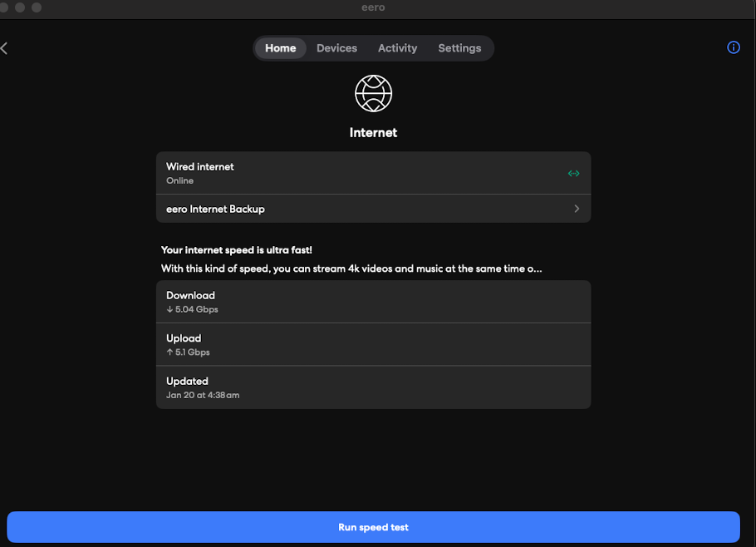Click the truncated 'With this kind of speed' description
This screenshot has width=756, height=547.
351,269
